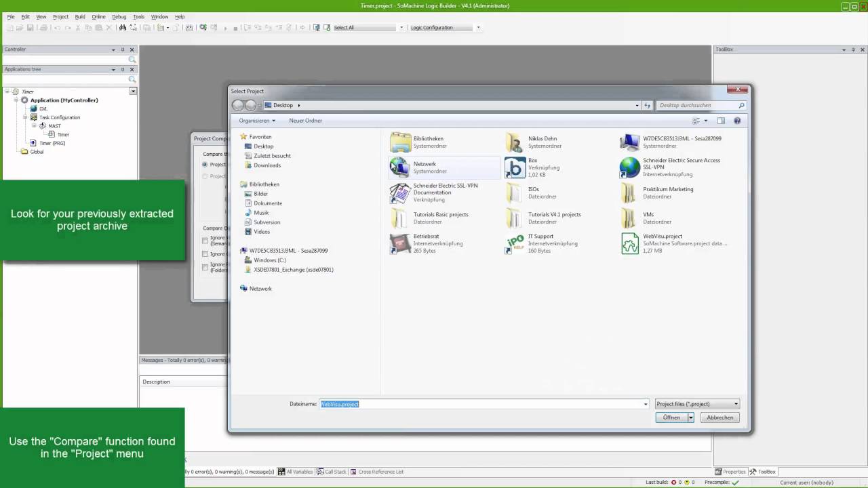This screenshot has height=488, width=868.
Task: Click Neuer Ordner button
Action: click(x=305, y=121)
